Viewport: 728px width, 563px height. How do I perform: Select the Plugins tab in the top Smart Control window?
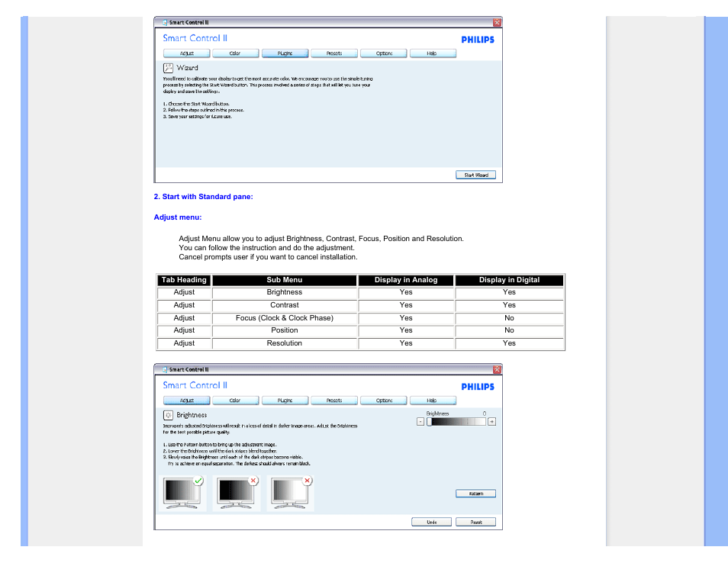(285, 53)
